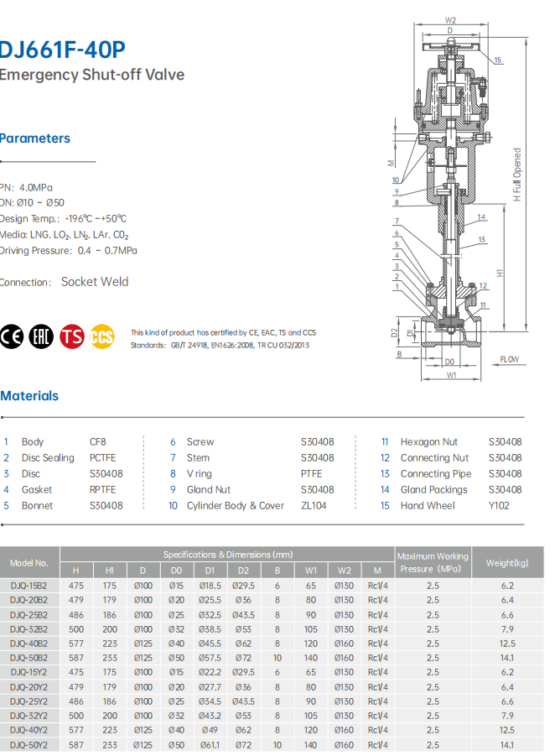Image resolution: width=555 pixels, height=756 pixels.
Task: Click the Model No. column header
Action: click(x=29, y=562)
